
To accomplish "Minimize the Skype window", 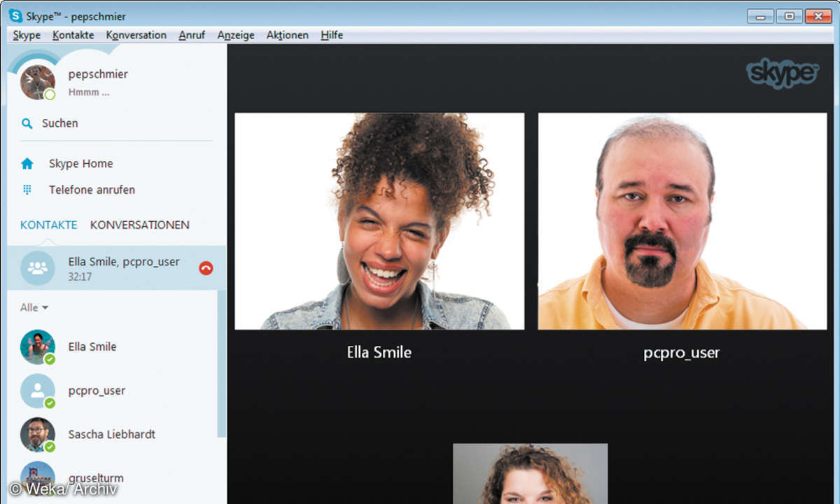I will pyautogui.click(x=760, y=15).
